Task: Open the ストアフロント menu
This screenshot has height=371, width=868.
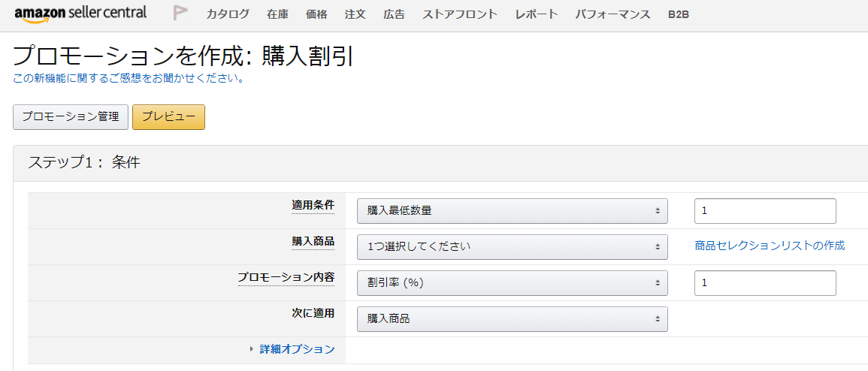Action: [460, 14]
